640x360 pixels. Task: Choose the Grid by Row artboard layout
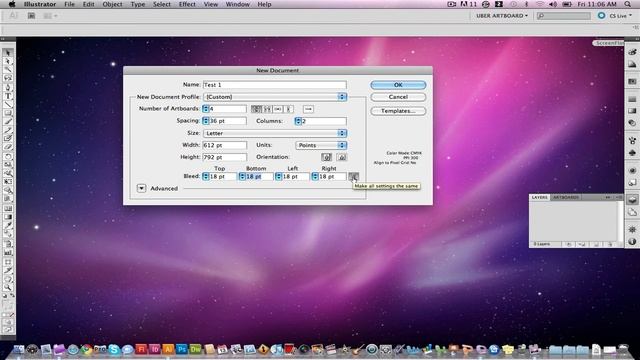[256, 109]
